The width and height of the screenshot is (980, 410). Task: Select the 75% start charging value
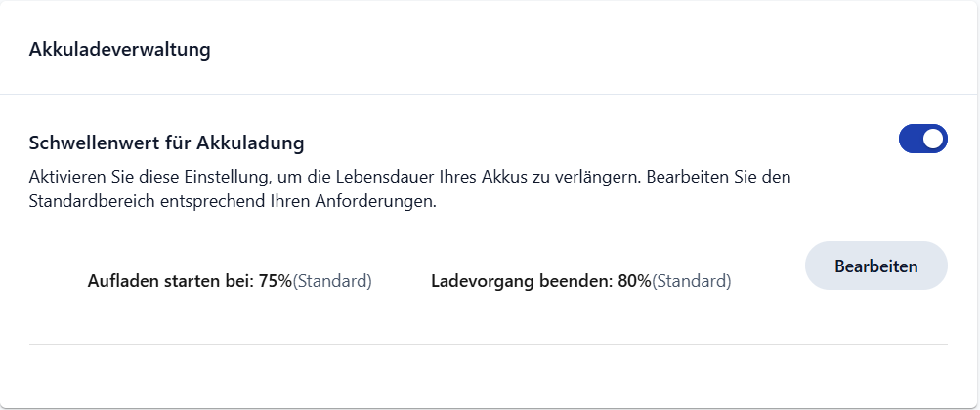pyautogui.click(x=276, y=282)
